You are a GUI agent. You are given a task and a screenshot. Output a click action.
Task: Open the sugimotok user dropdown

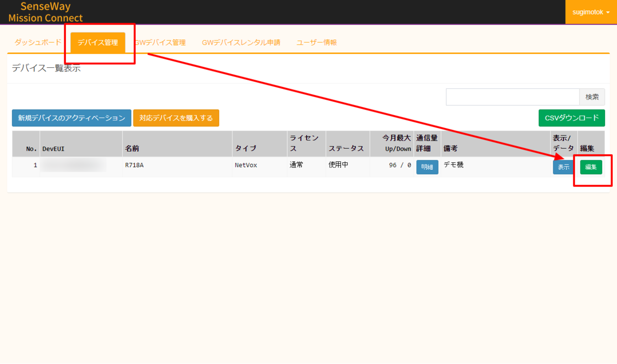click(x=591, y=12)
